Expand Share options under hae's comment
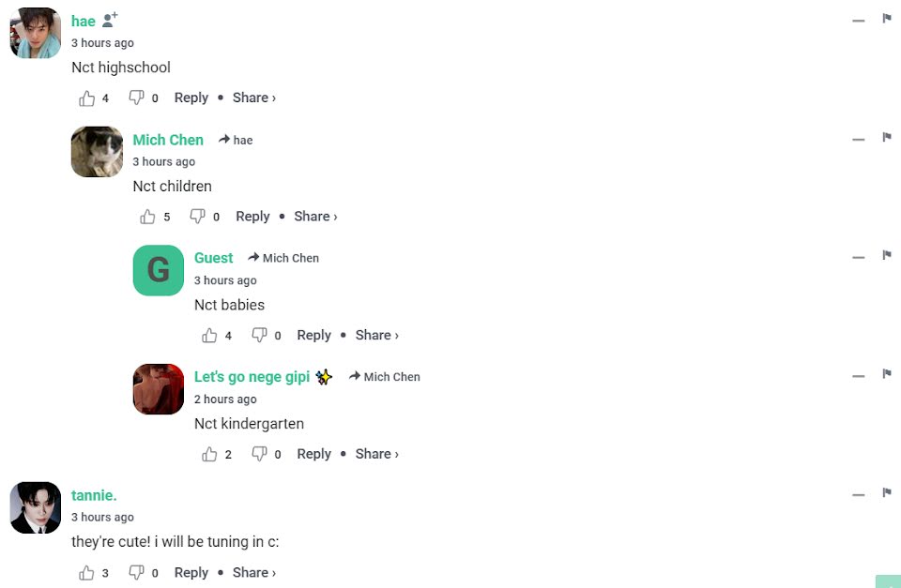This screenshot has height=588, width=901. [x=254, y=98]
